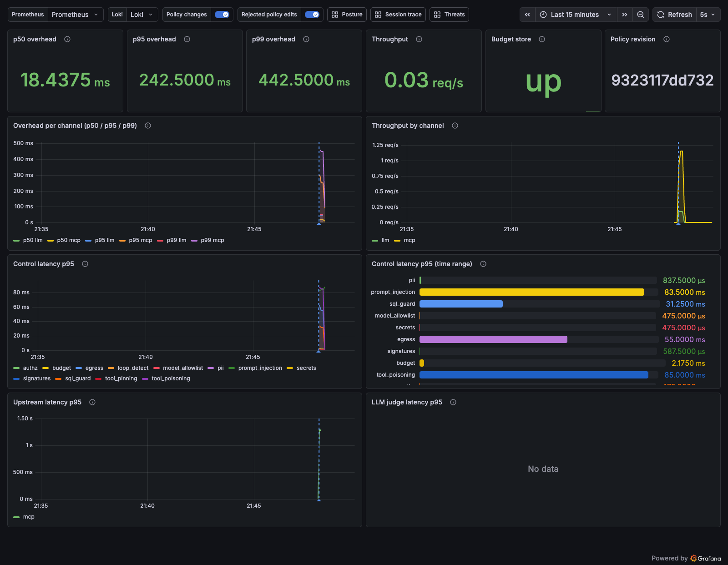Image resolution: width=728 pixels, height=565 pixels.
Task: Show info for Upstream latency p95 panel
Action: (92, 402)
